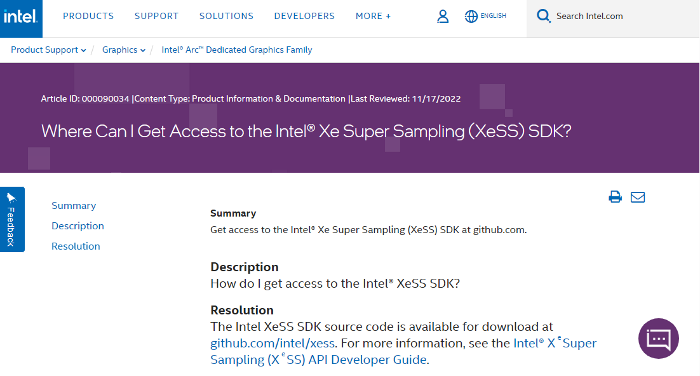Open the SOLUTIONS menu
Image resolution: width=700 pixels, height=376 pixels.
point(226,16)
